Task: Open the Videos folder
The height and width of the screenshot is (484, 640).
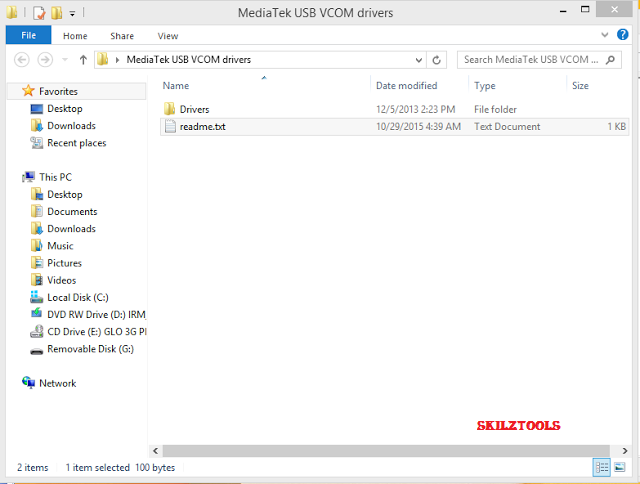Action: [x=61, y=280]
